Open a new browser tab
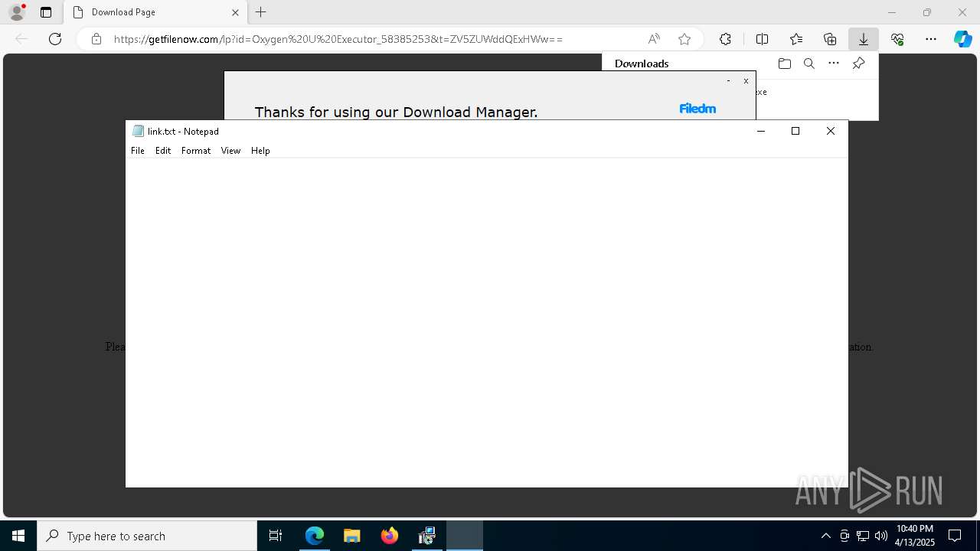 click(x=261, y=12)
